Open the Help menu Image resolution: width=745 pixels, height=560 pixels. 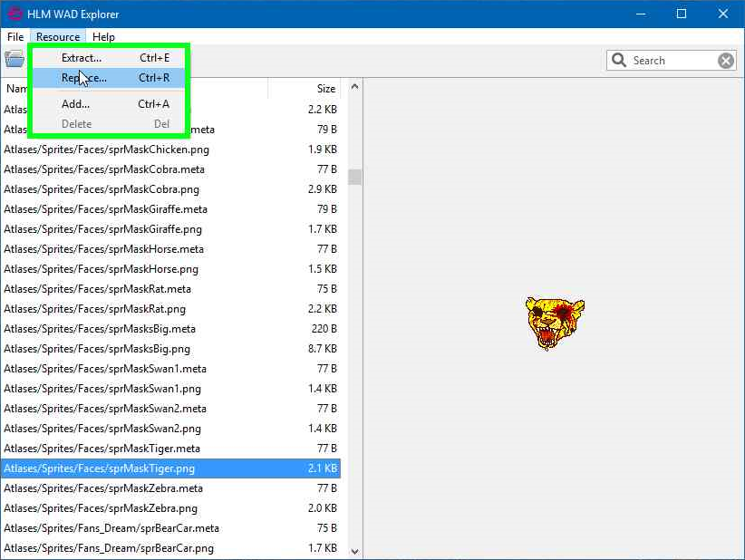point(103,37)
